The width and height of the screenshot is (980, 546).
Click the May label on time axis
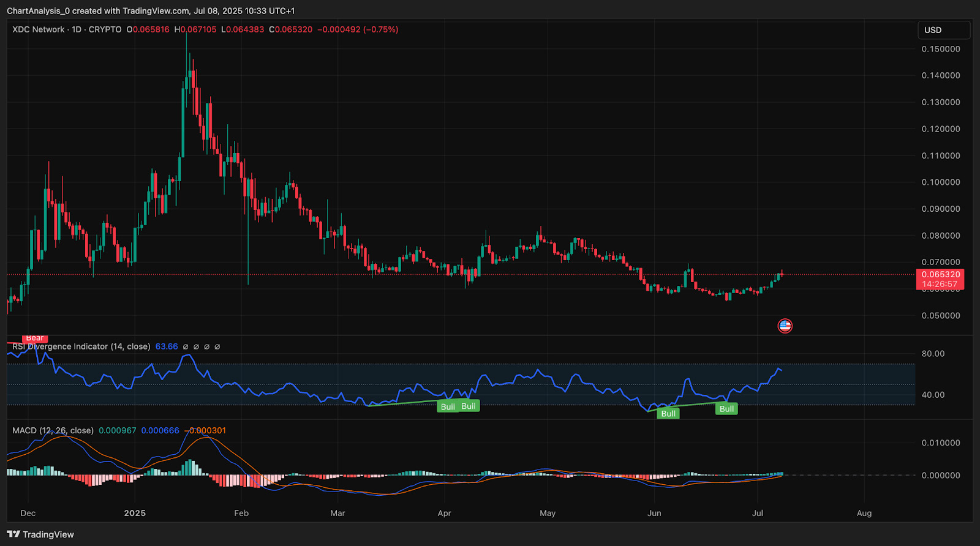pos(548,513)
